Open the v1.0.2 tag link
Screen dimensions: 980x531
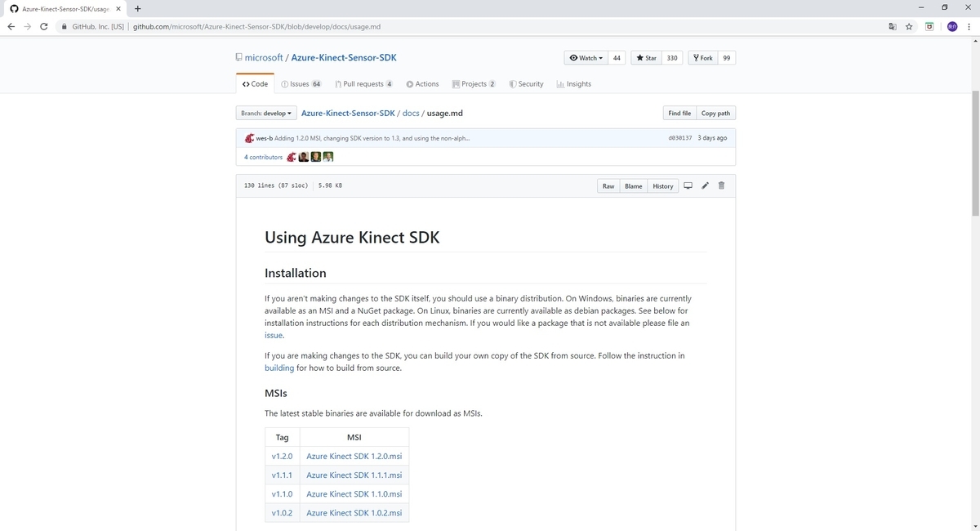point(282,513)
